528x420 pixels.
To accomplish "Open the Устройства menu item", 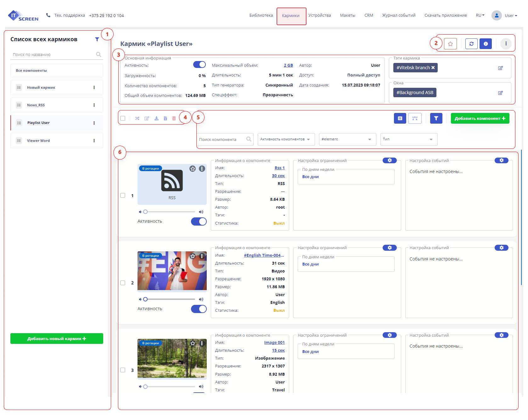I will (319, 15).
